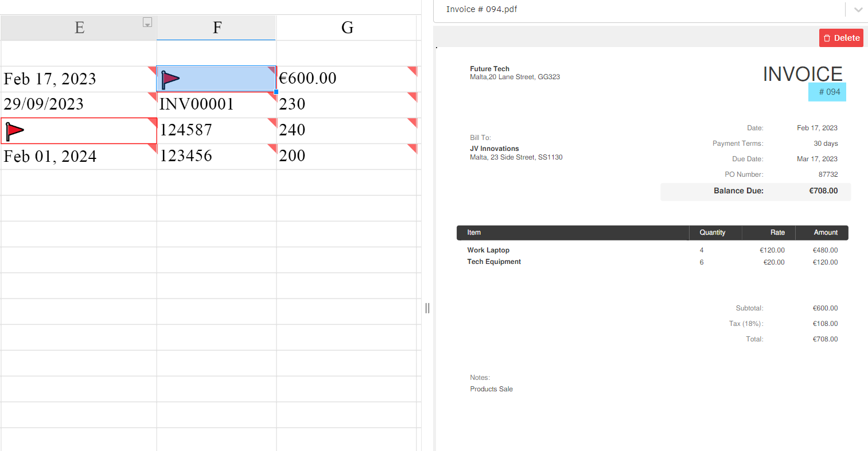Click the Payment Terms value 30 days

tap(826, 143)
